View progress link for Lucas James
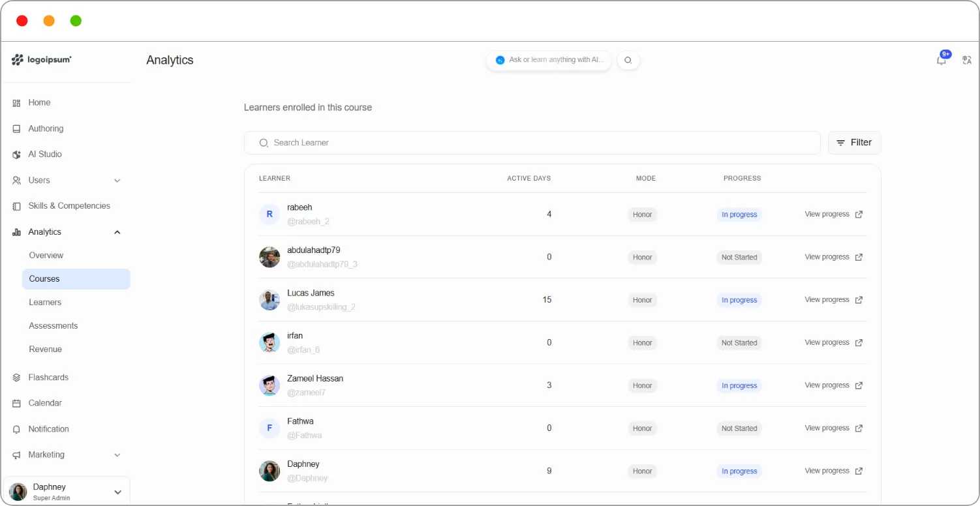Screen dimensions: 980x506 tap(827, 300)
